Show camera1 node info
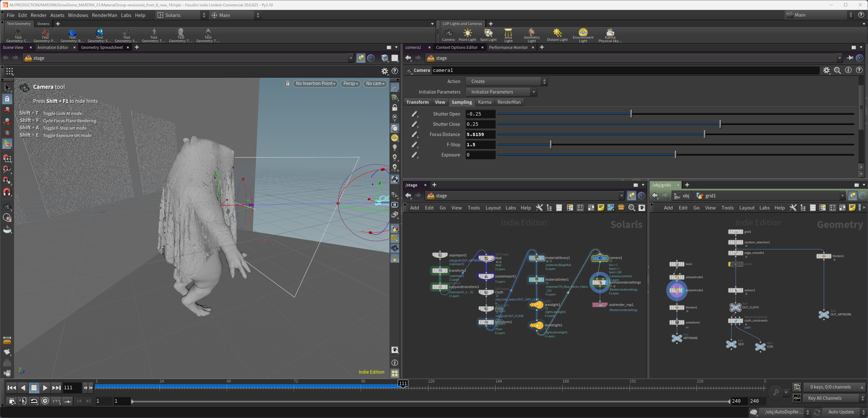Image resolution: width=868 pixels, height=418 pixels. coord(849,70)
